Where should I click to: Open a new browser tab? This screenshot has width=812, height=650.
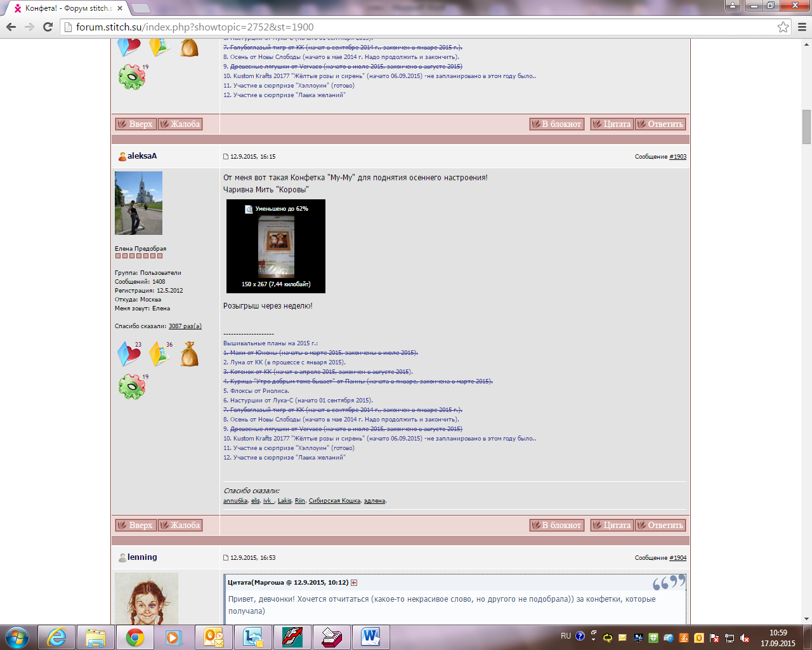pyautogui.click(x=140, y=8)
